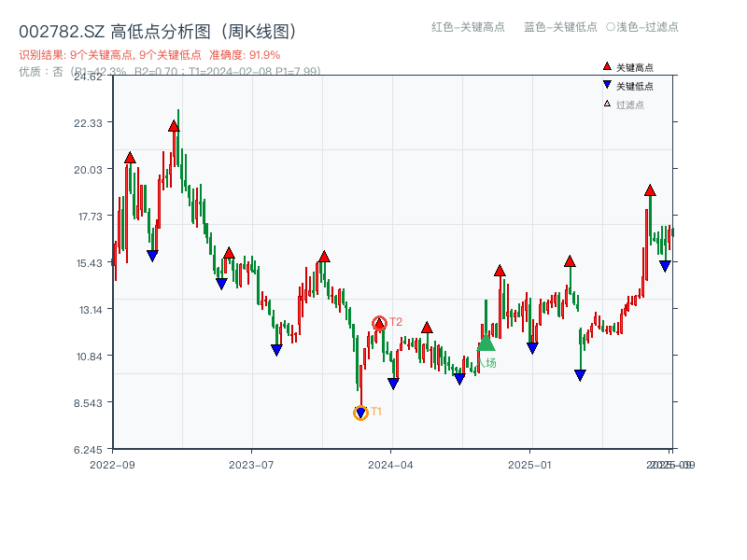The width and height of the screenshot is (747, 560).
Task: Click the leftmost blue key-low triangle
Action: (x=152, y=254)
